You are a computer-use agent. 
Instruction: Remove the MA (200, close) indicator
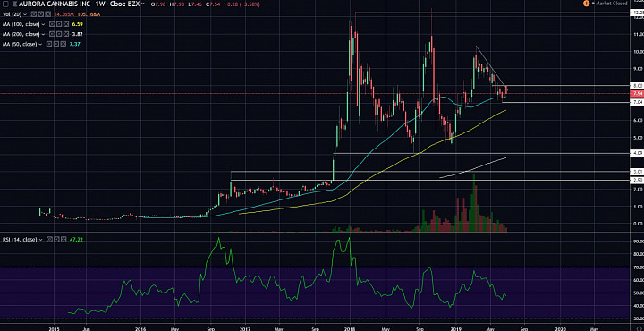point(66,34)
